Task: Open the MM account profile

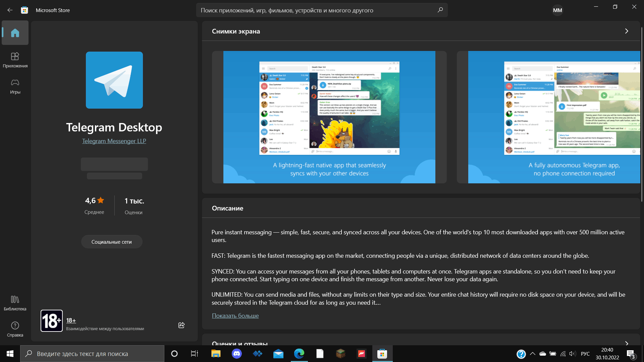Action: coord(557,10)
